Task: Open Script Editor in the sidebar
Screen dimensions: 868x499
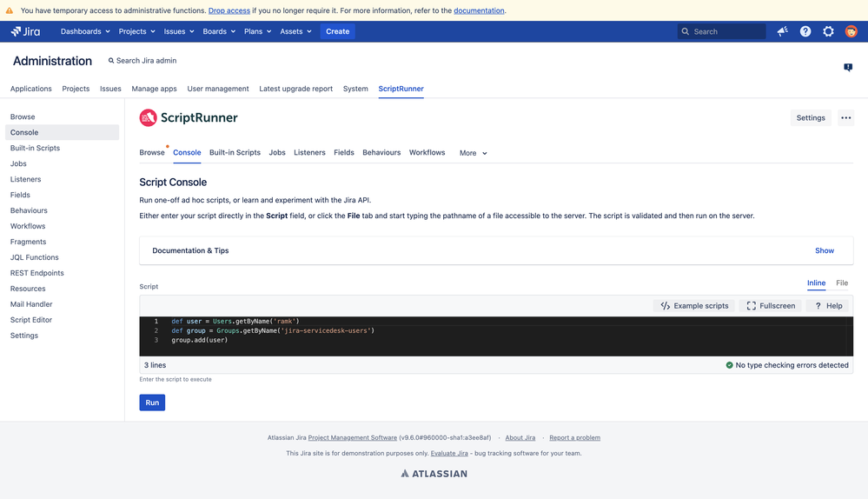Action: [62, 320]
